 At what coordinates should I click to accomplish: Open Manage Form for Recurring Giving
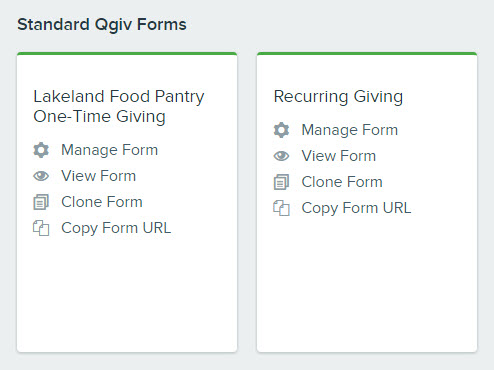pos(350,130)
